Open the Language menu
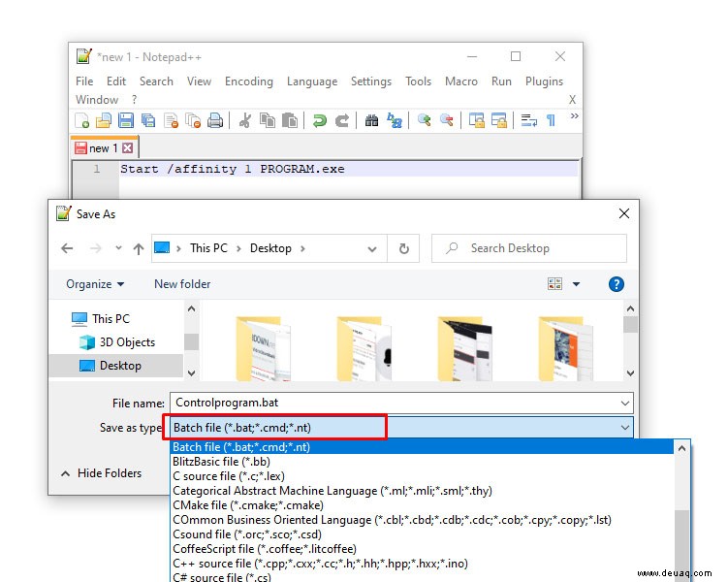 (312, 81)
